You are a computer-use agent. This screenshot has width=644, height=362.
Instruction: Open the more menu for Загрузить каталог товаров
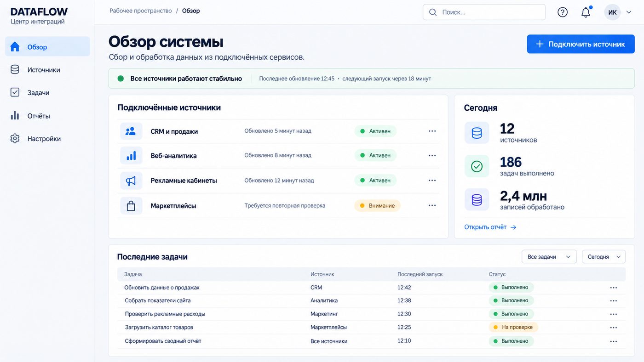pyautogui.click(x=613, y=328)
